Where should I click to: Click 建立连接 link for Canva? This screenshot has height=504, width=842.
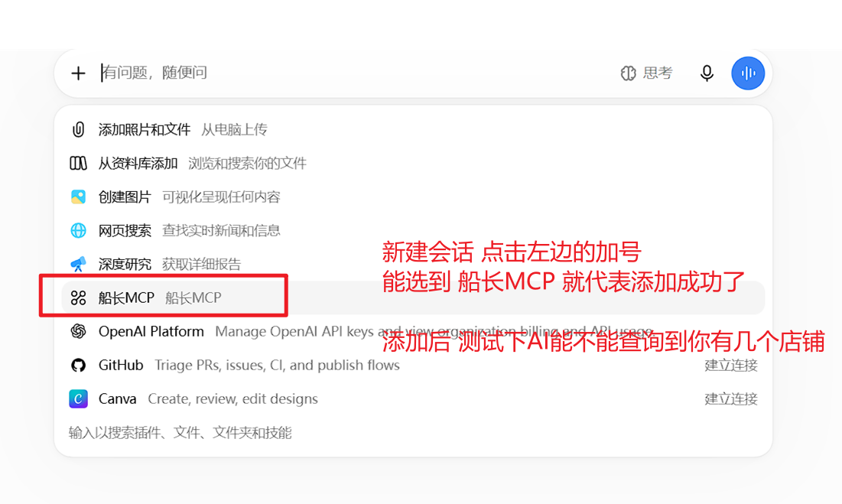click(x=731, y=398)
